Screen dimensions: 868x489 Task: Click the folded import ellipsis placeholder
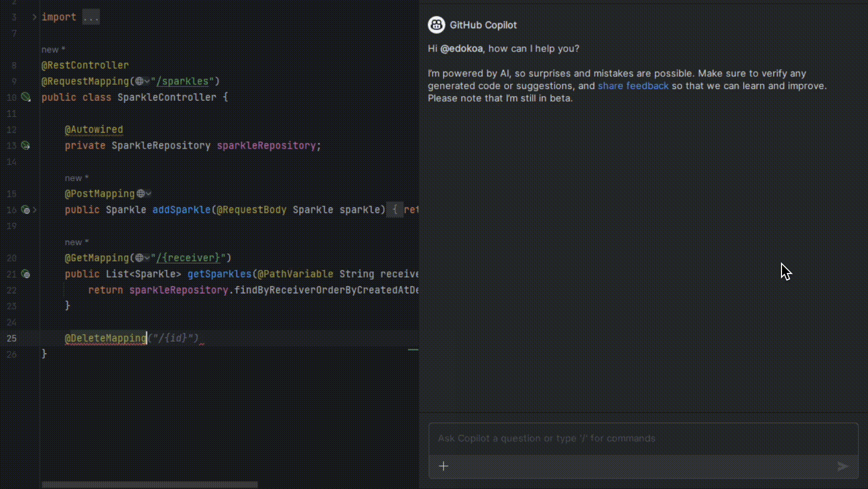pyautogui.click(x=91, y=17)
